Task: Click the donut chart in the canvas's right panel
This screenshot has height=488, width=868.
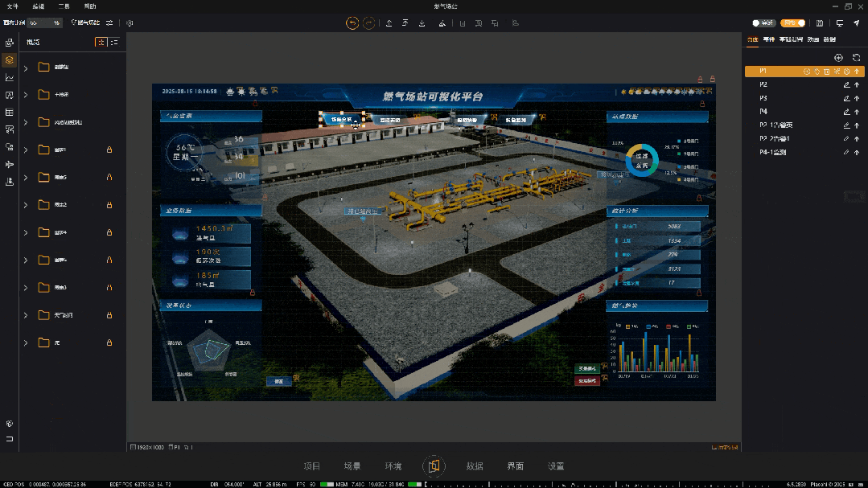Action: coord(642,161)
